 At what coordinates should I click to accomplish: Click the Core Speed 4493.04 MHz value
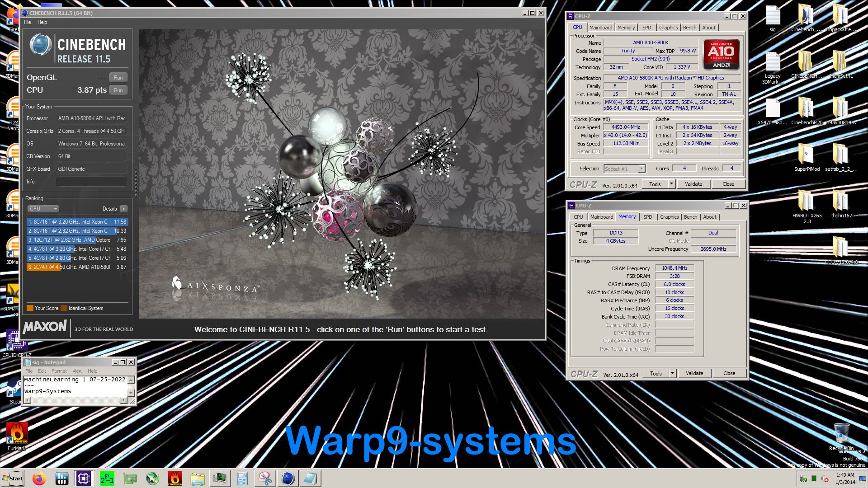coord(626,127)
